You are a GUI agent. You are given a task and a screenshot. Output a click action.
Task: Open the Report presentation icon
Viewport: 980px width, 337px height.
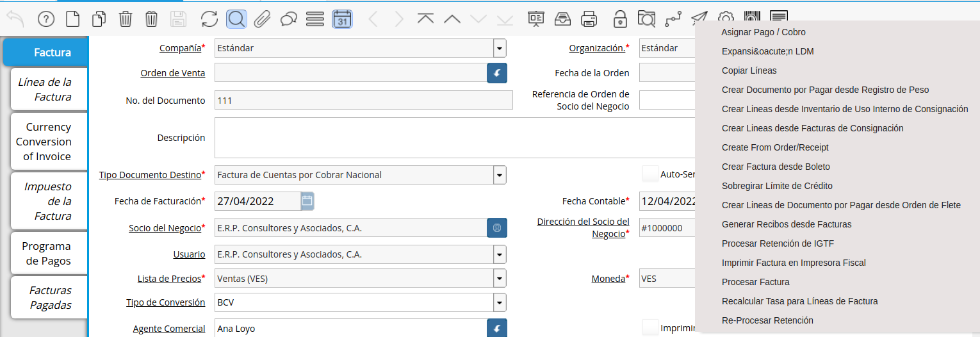[x=535, y=19]
